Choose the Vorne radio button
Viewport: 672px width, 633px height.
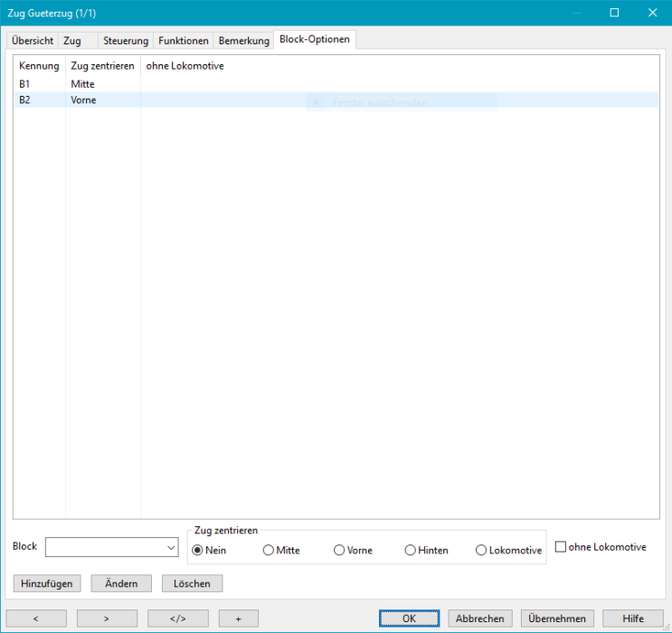click(x=339, y=550)
